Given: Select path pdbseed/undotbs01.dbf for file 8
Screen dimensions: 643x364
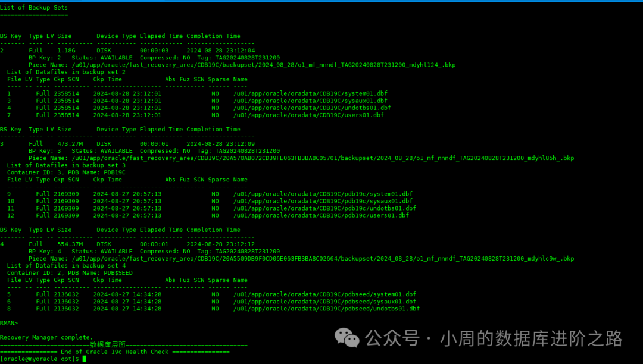Looking at the screenshot, I should 326,309.
